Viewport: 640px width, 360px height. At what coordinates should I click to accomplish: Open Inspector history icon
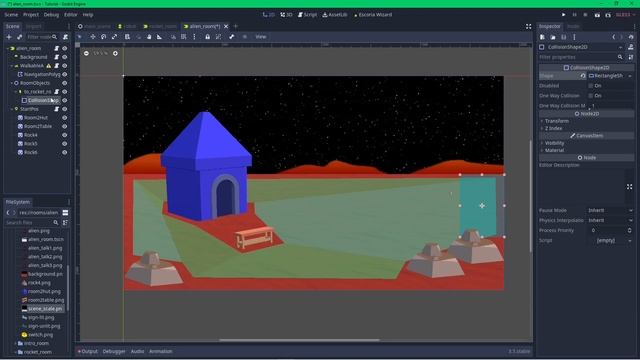coord(631,37)
